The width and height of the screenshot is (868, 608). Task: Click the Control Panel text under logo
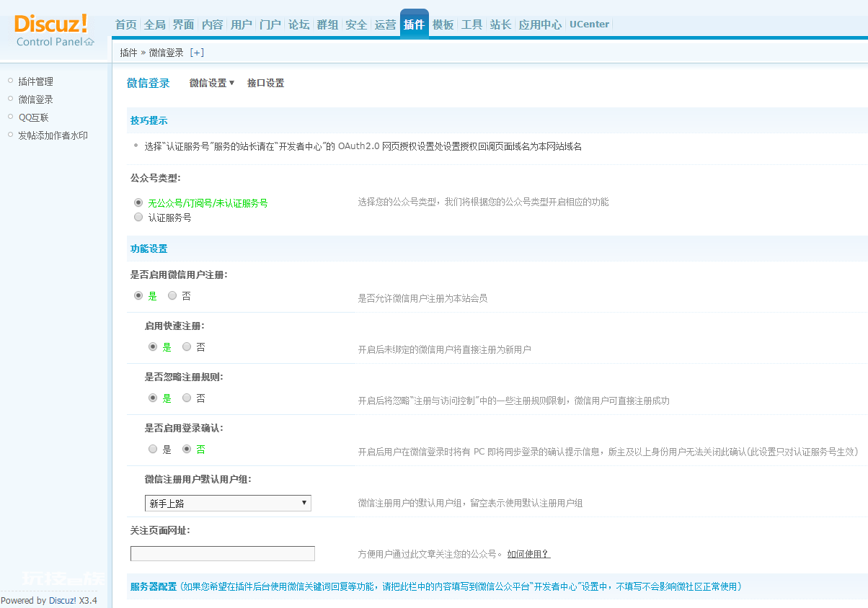point(49,42)
